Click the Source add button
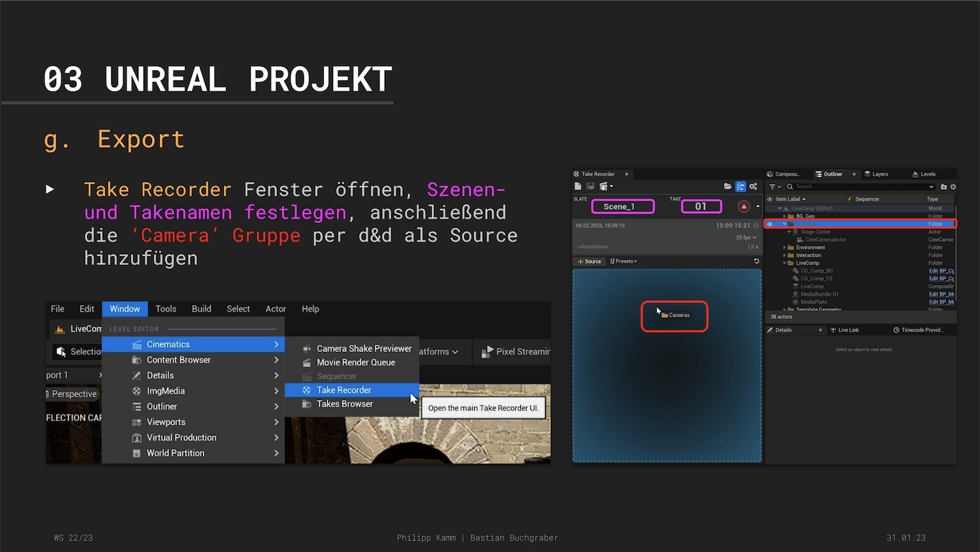Viewport: 980px width, 552px height. pyautogui.click(x=589, y=261)
